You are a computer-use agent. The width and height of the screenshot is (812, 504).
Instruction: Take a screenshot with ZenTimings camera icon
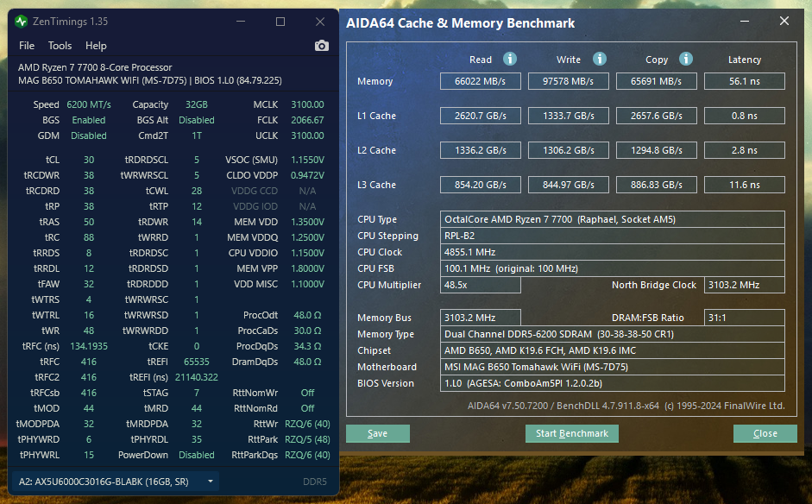coord(321,46)
